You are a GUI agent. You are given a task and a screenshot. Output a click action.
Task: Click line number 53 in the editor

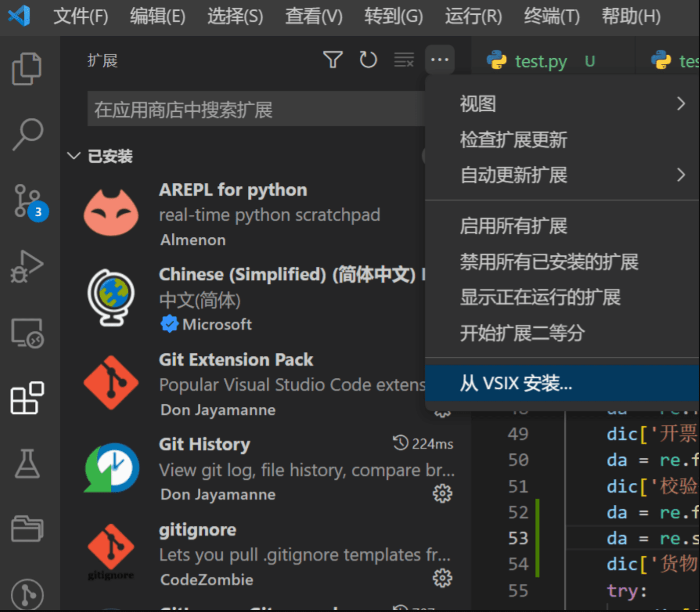[518, 538]
